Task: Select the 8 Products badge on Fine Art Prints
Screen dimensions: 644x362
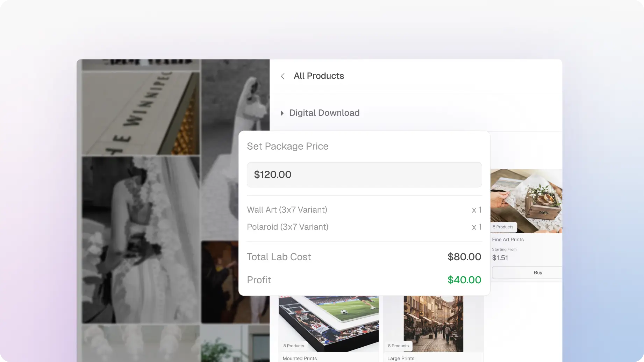Action: 503,227
